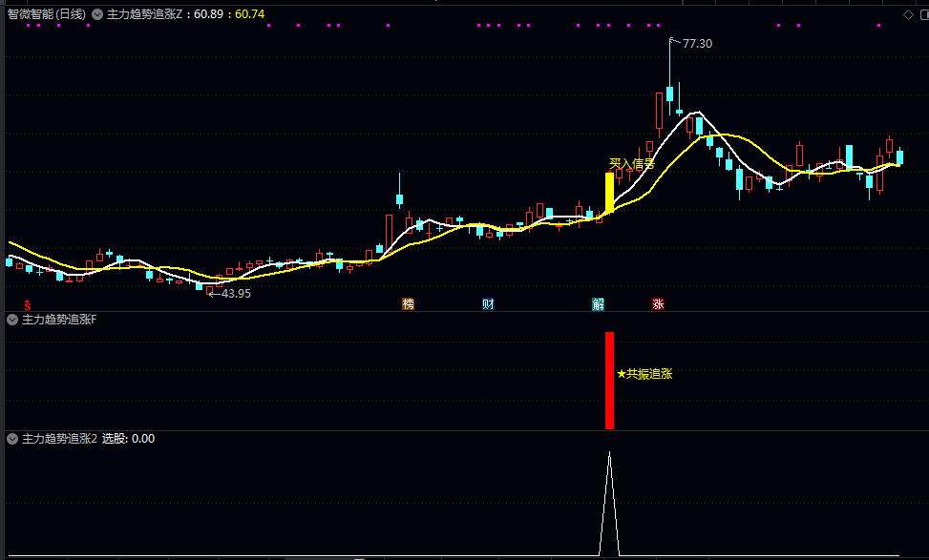Click the 主力趋势追涨2 panel label
This screenshot has height=560, width=929.
59,439
